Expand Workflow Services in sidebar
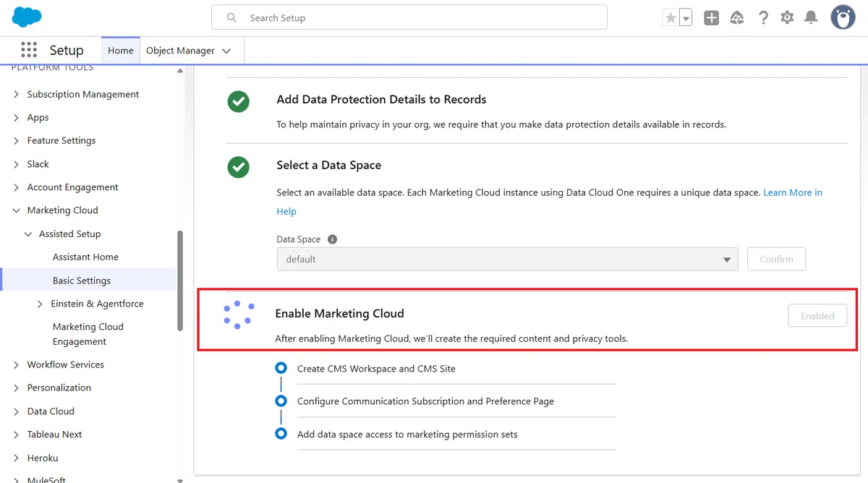The image size is (868, 483). tap(17, 365)
